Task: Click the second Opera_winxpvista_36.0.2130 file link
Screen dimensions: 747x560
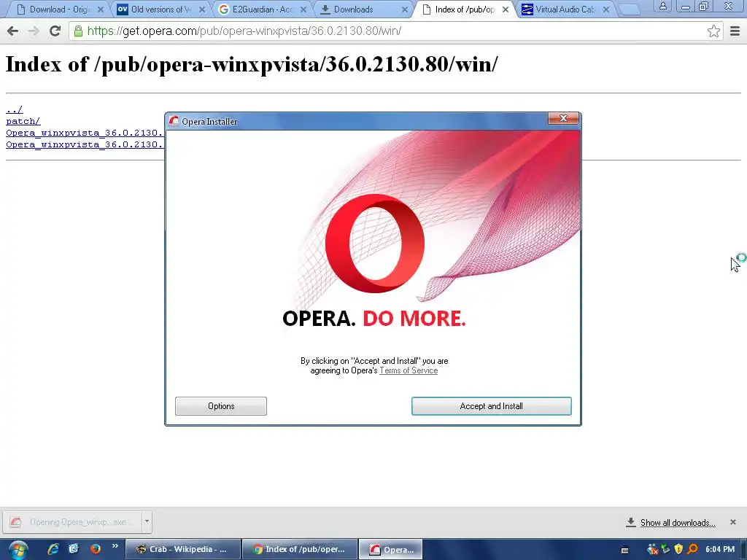Action: click(85, 144)
